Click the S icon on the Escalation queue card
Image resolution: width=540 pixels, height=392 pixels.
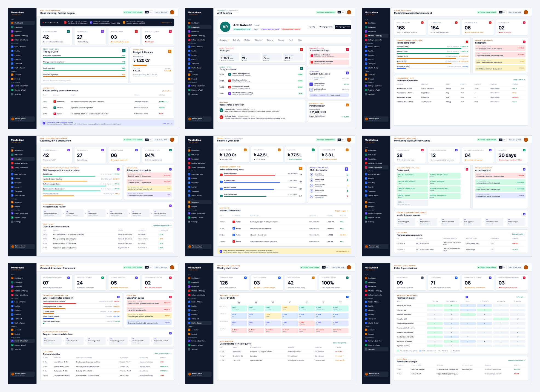(x=170, y=297)
